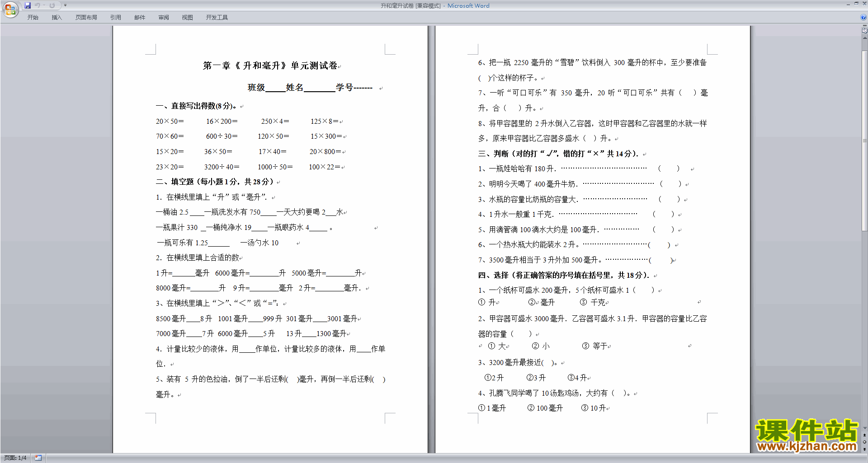This screenshot has height=463, width=868.
Task: Open the 开发工具 ribbon tab
Action: (217, 17)
